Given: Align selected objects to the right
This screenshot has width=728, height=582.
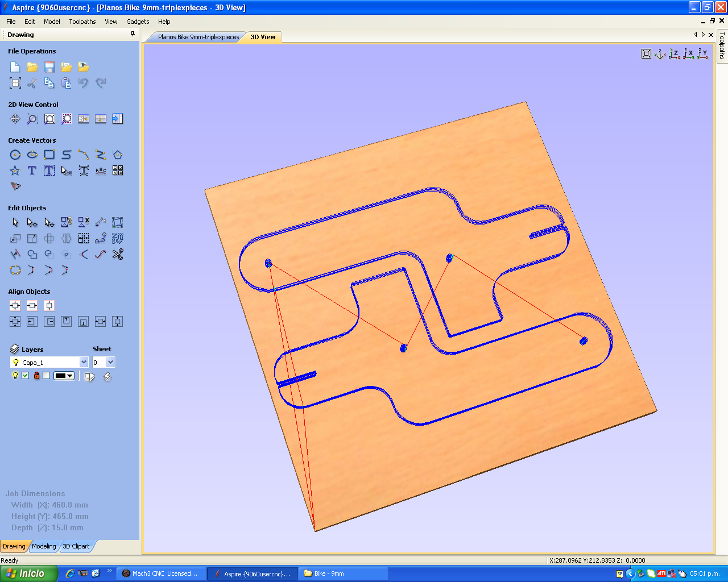Looking at the screenshot, I should (x=49, y=322).
